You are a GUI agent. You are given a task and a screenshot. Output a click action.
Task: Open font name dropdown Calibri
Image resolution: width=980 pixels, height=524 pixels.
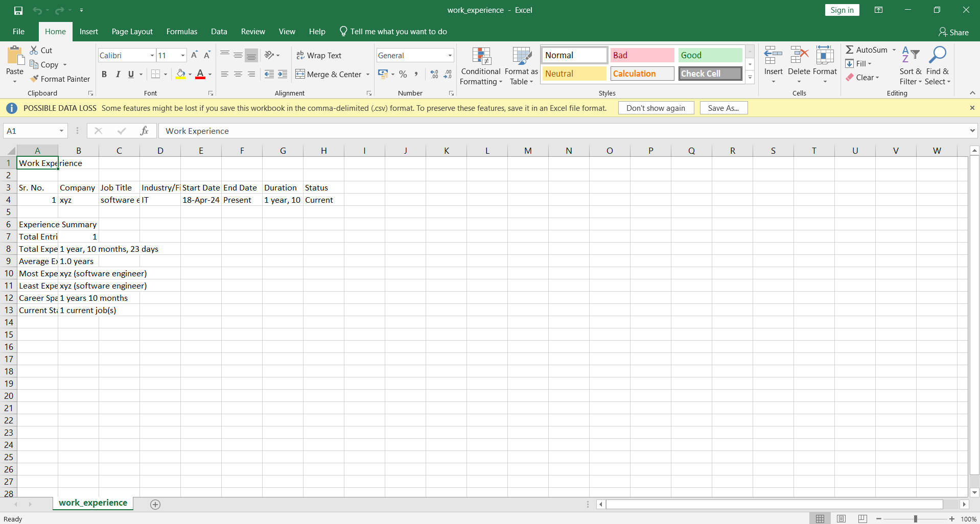152,55
